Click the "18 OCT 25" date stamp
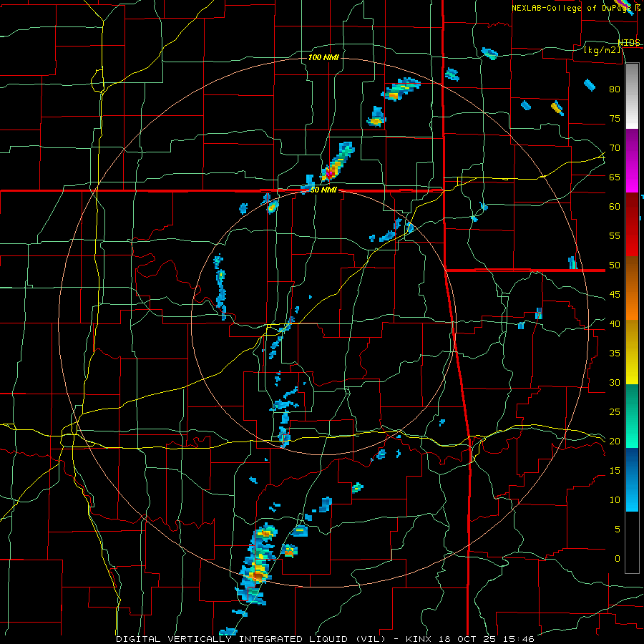644x644 pixels. coord(468,639)
